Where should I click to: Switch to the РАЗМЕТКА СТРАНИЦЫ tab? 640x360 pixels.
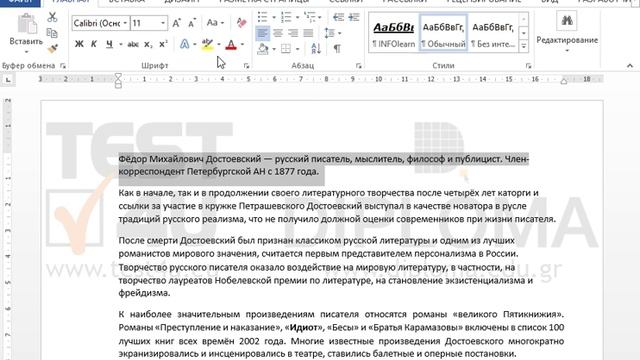(x=264, y=2)
